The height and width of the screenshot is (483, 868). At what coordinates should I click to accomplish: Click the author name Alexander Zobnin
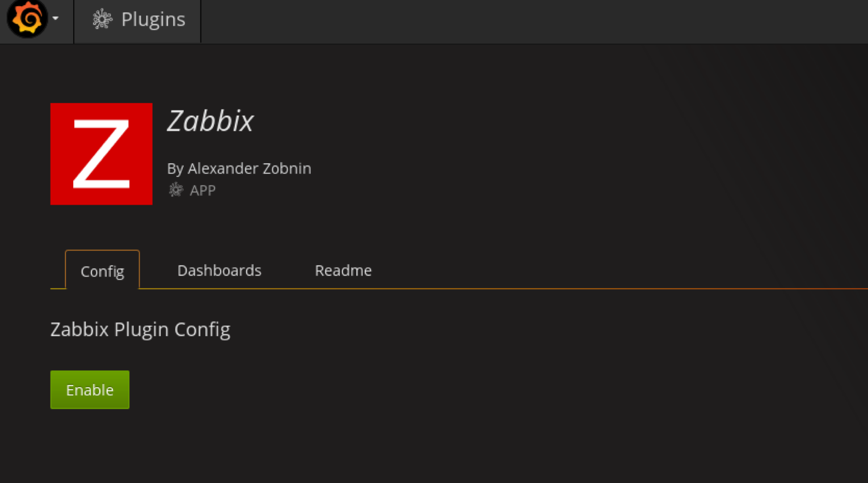249,168
